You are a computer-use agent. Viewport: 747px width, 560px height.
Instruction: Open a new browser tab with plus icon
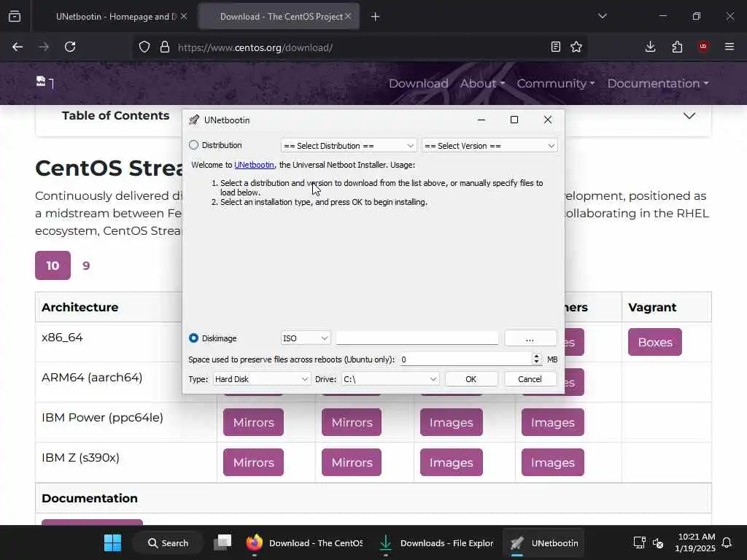tap(376, 17)
